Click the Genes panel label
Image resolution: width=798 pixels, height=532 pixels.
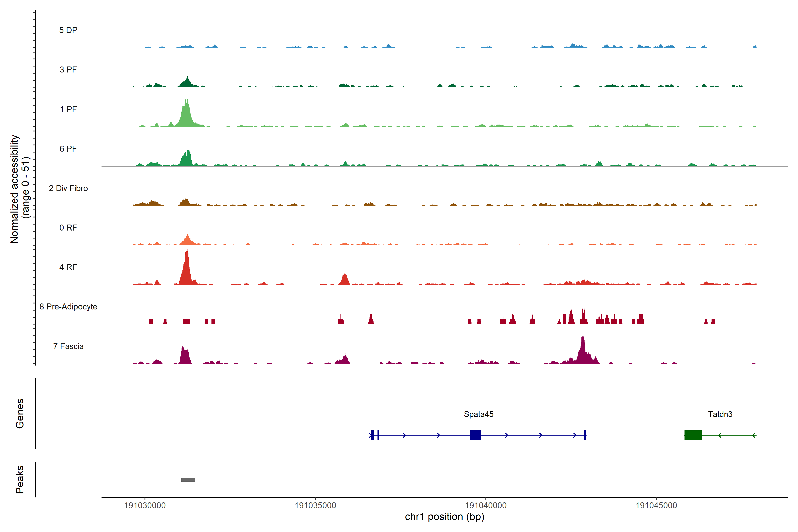point(20,413)
